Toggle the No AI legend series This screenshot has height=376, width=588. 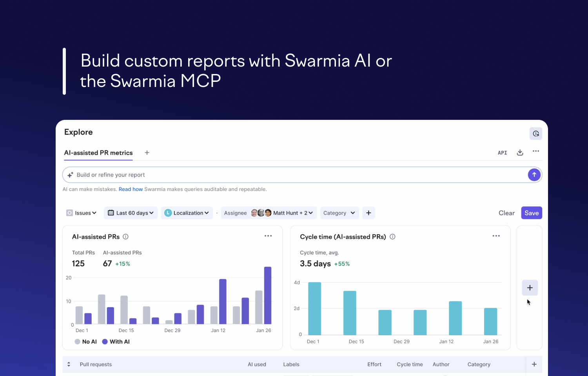pyautogui.click(x=86, y=342)
